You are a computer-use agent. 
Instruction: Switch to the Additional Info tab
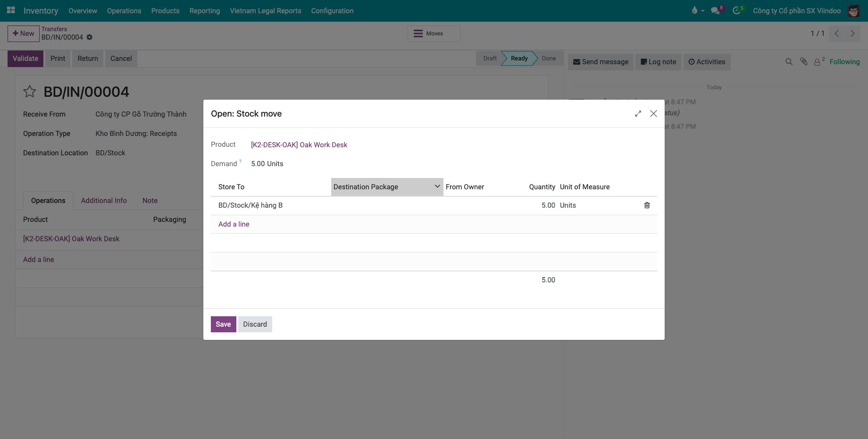(x=104, y=201)
